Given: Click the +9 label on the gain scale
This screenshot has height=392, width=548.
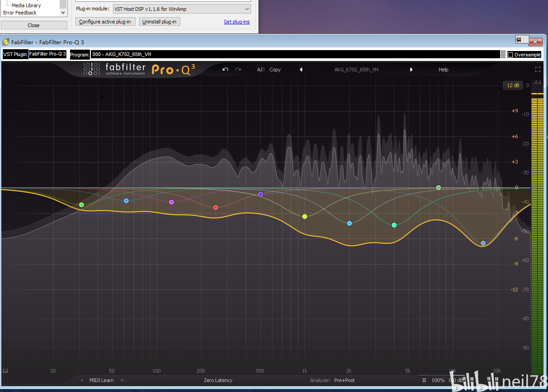Looking at the screenshot, I should tap(515, 111).
